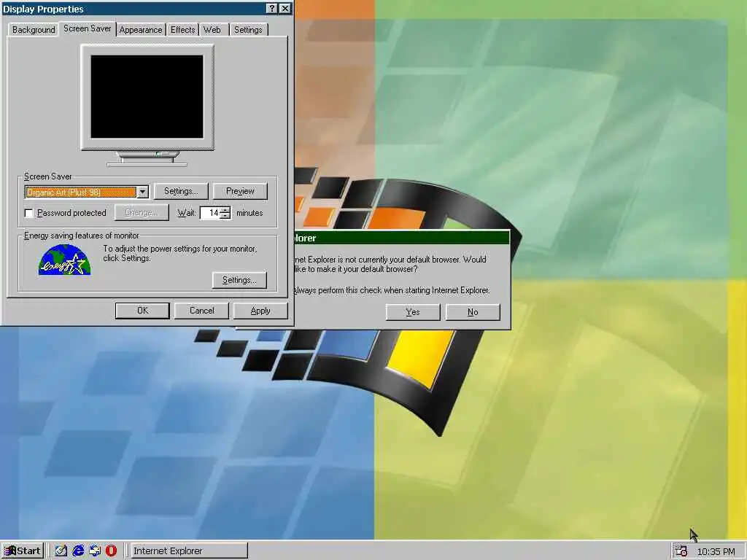Click the Task Scheduler tray icon
The height and width of the screenshot is (560, 747).
tap(681, 551)
